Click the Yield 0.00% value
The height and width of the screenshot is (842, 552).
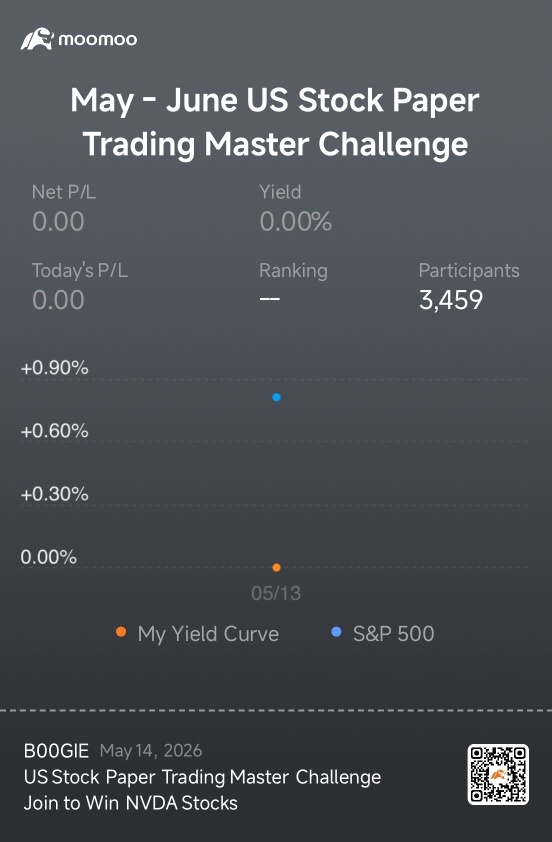pos(296,222)
